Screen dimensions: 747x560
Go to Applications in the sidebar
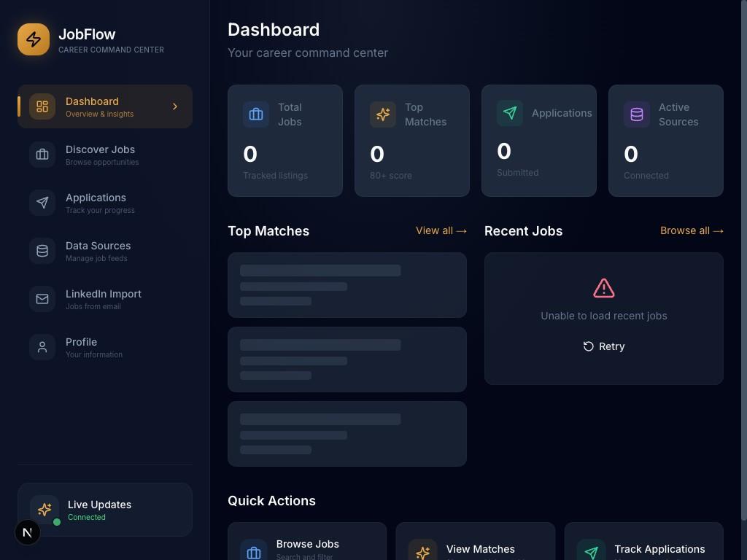pyautogui.click(x=105, y=203)
